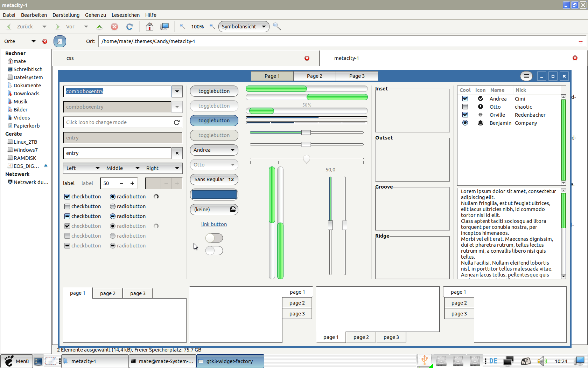This screenshot has height=368, width=588.
Task: Click the round-marked horizontal slider knob
Action: [x=307, y=159]
